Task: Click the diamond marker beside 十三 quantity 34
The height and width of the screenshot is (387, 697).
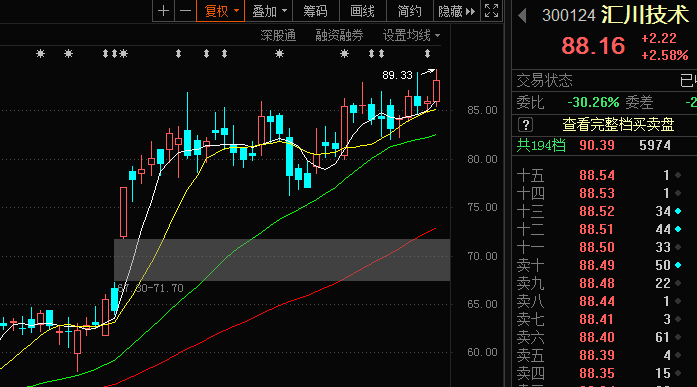Action: [678, 211]
